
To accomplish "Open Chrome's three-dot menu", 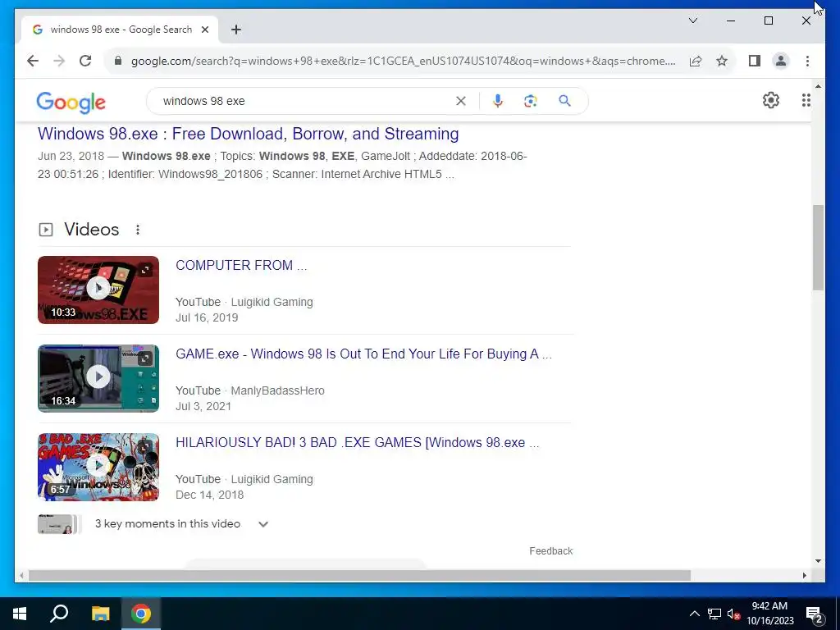I will [807, 61].
